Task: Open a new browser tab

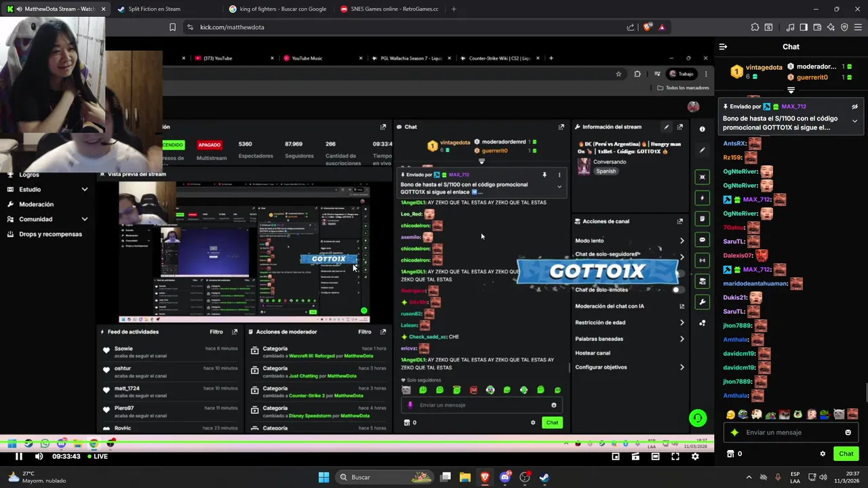Action: [454, 9]
